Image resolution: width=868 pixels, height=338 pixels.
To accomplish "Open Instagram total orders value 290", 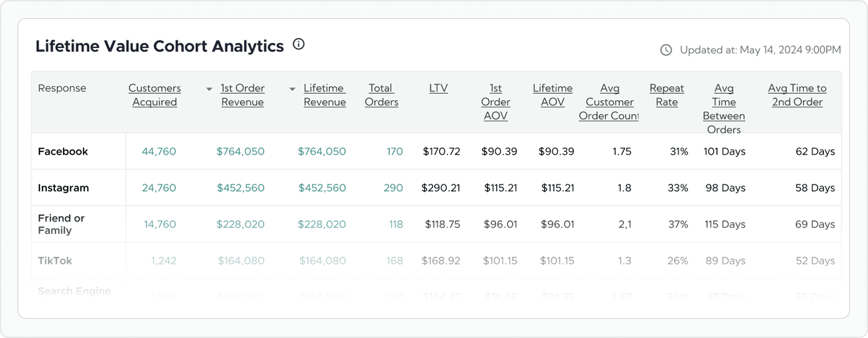I will pyautogui.click(x=393, y=188).
